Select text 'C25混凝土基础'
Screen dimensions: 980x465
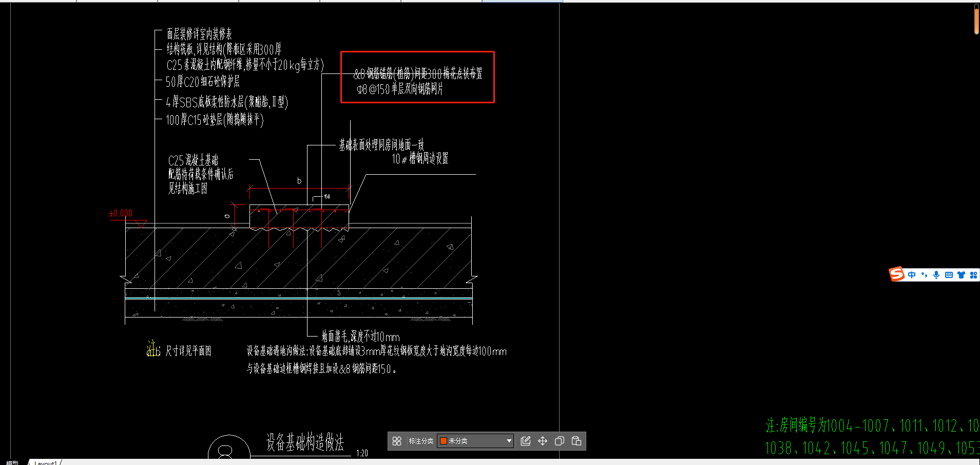(x=193, y=160)
